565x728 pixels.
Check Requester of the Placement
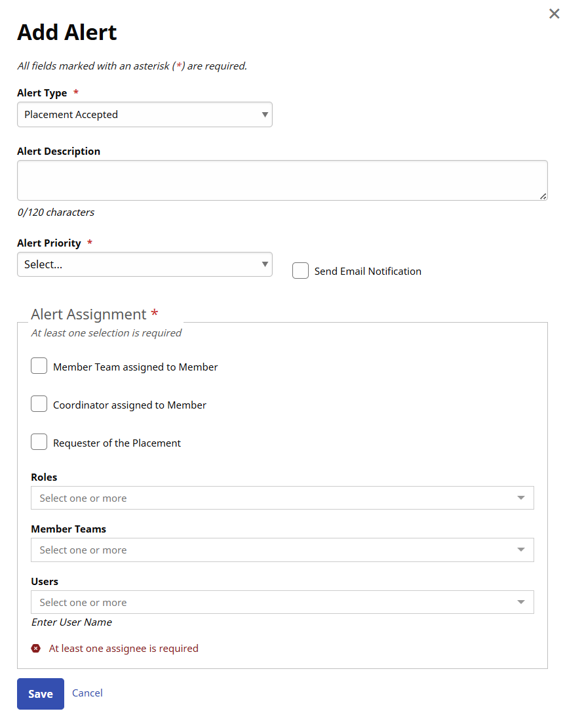coord(39,442)
